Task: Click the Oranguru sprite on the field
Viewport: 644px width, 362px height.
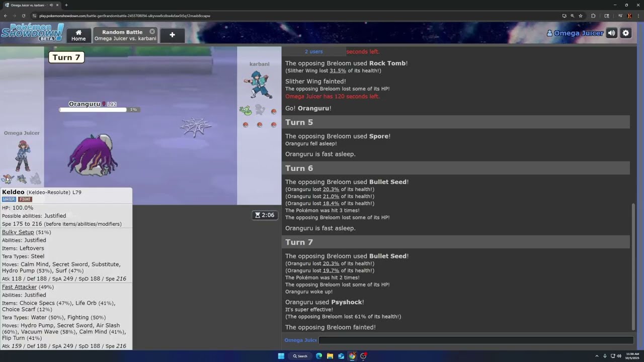Action: pos(93,155)
